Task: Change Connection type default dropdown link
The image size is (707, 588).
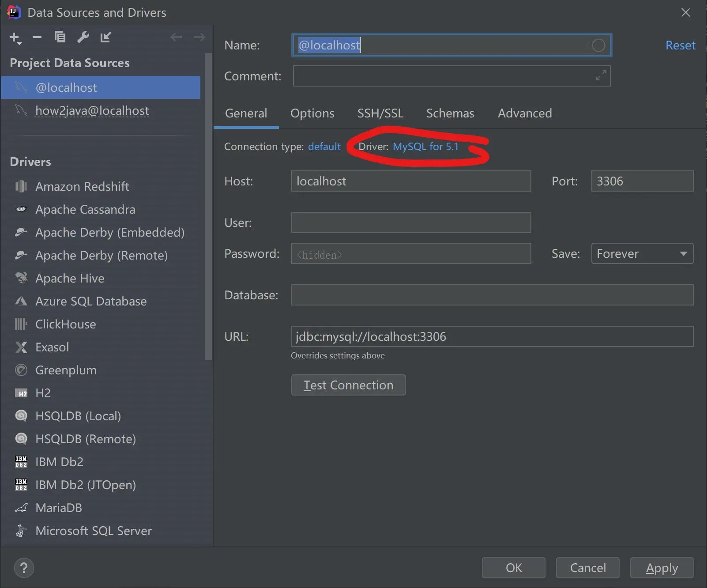Action: click(324, 147)
